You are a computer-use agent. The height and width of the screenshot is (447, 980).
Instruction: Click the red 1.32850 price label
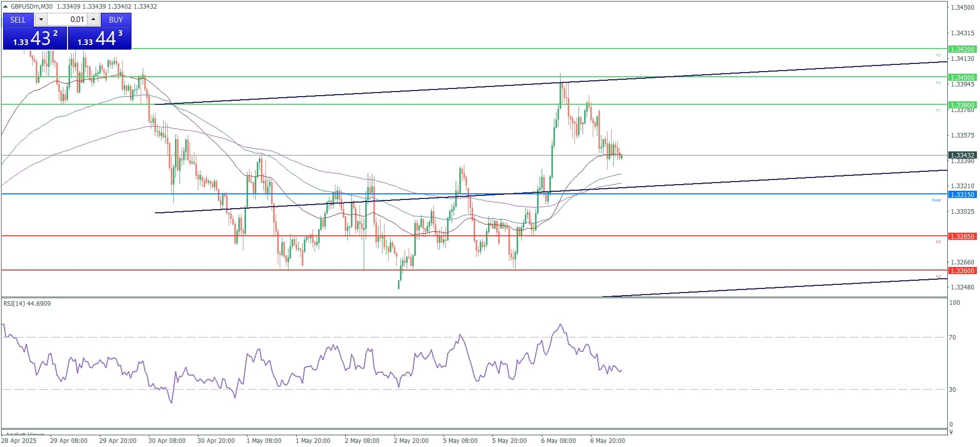[x=962, y=237]
